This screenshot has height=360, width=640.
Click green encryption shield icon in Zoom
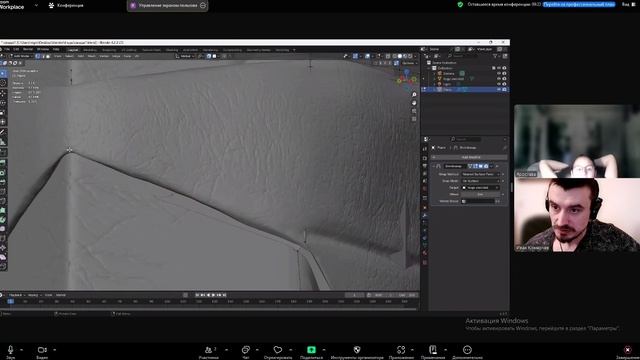(x=460, y=4)
